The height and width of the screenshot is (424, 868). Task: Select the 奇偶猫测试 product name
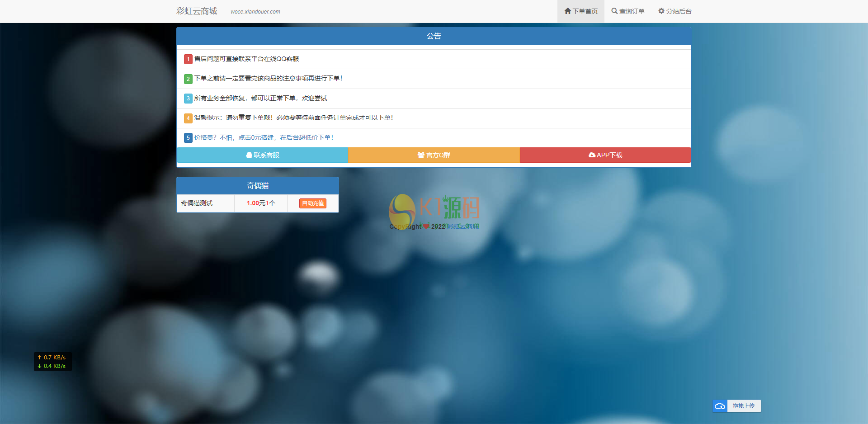tap(197, 203)
